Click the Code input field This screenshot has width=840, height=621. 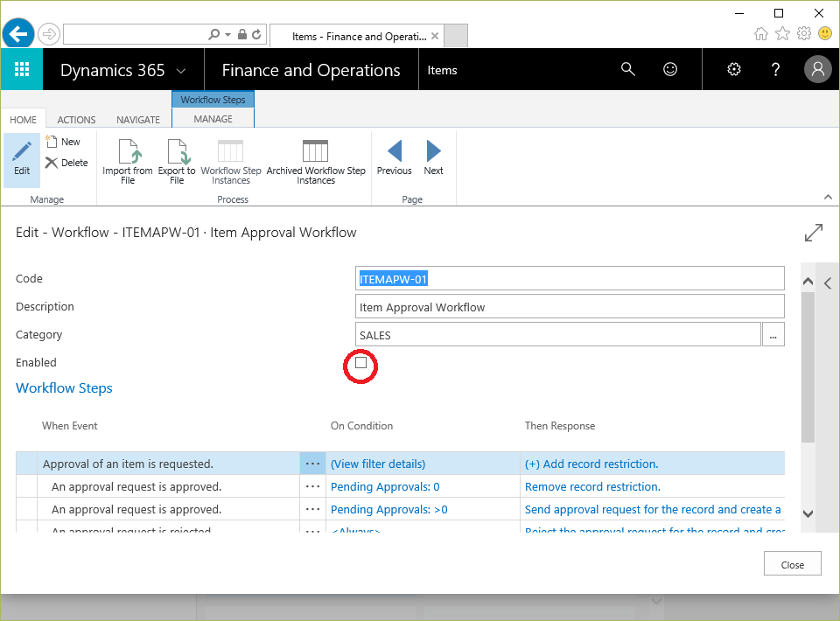coord(570,279)
